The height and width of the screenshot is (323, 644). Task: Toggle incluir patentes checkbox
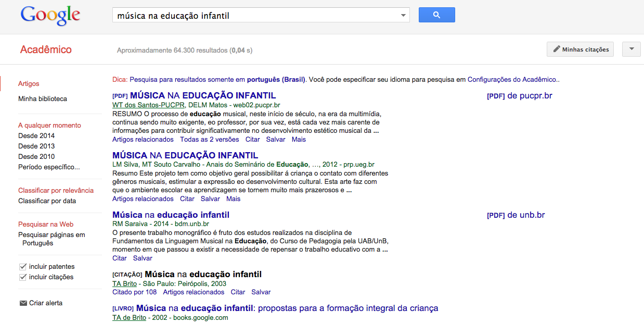click(x=23, y=267)
